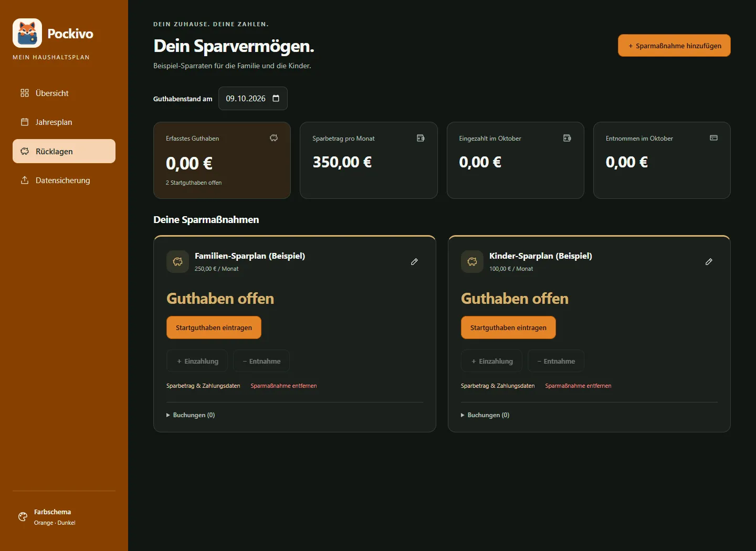Go to Jahresplan in the sidebar
This screenshot has height=551, width=756.
(x=64, y=122)
